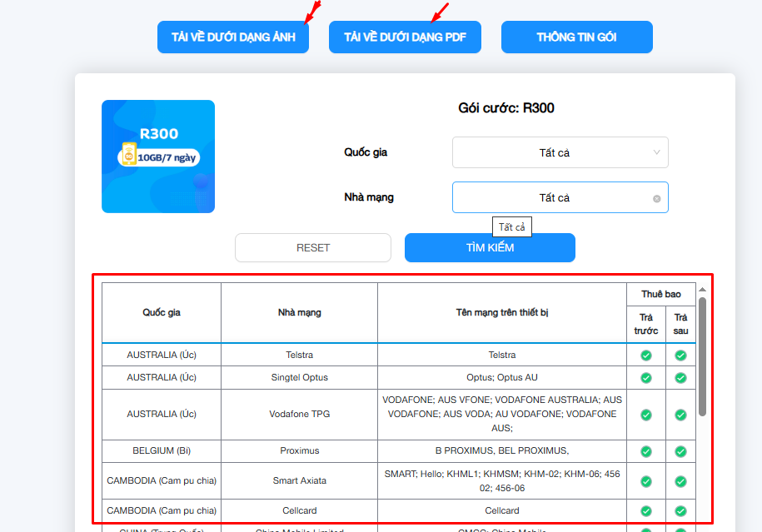Click the Thuê bao column header
The width and height of the screenshot is (762, 532).
661,295
